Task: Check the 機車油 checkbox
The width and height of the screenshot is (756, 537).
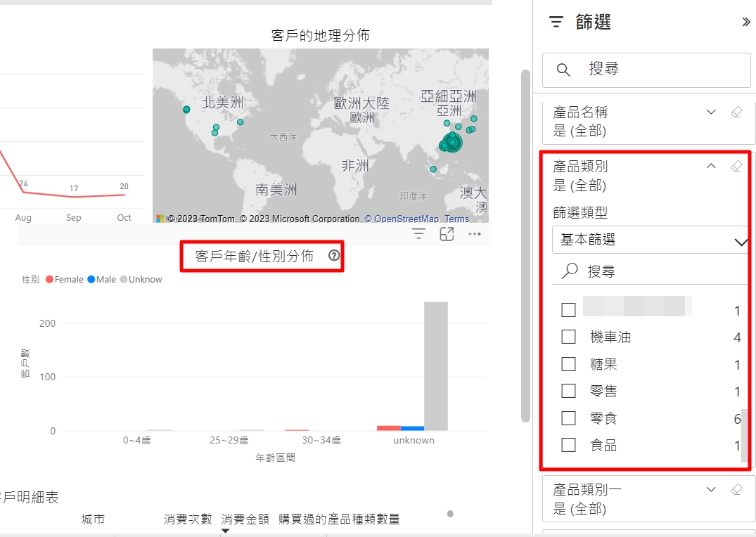Action: [x=569, y=337]
